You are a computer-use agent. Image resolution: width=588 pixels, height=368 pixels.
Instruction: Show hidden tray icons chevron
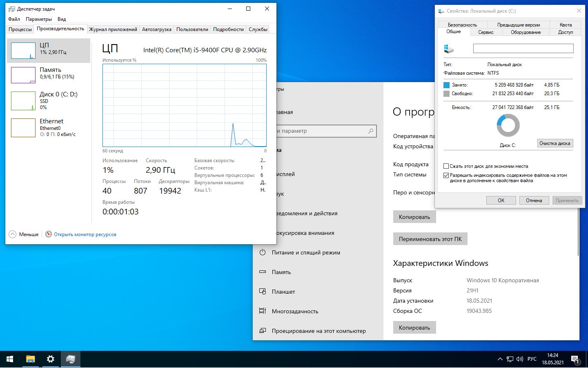500,359
